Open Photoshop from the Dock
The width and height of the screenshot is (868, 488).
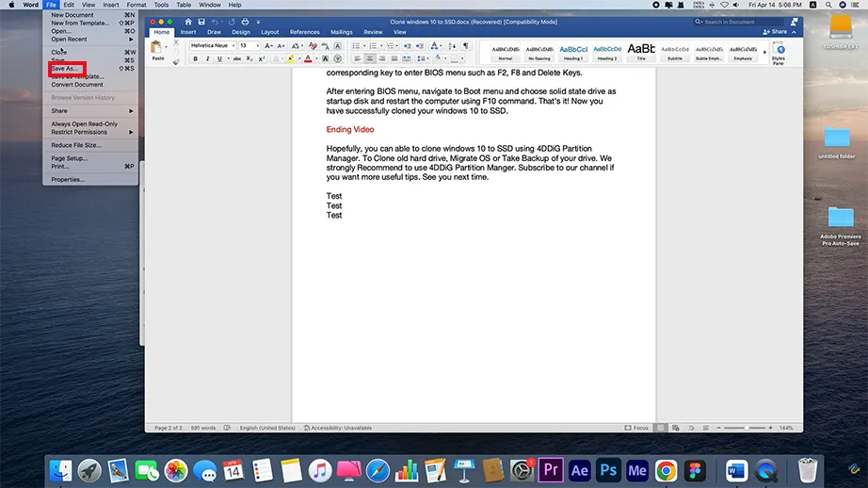(608, 471)
